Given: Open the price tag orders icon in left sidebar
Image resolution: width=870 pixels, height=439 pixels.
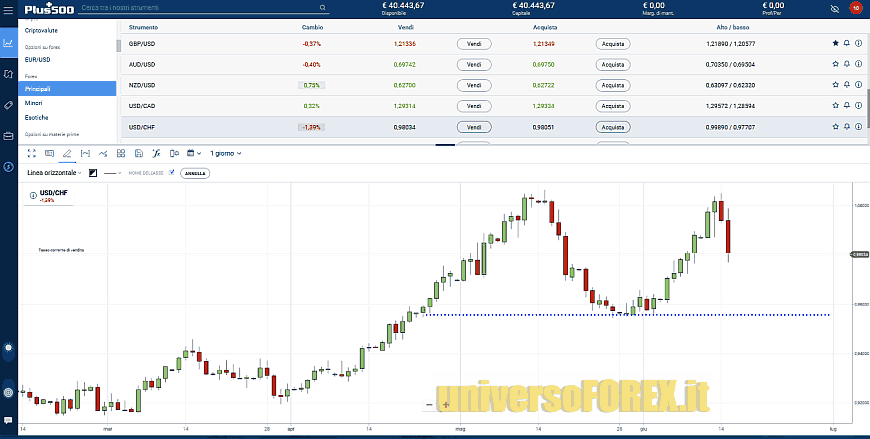Looking at the screenshot, I should click(x=8, y=105).
